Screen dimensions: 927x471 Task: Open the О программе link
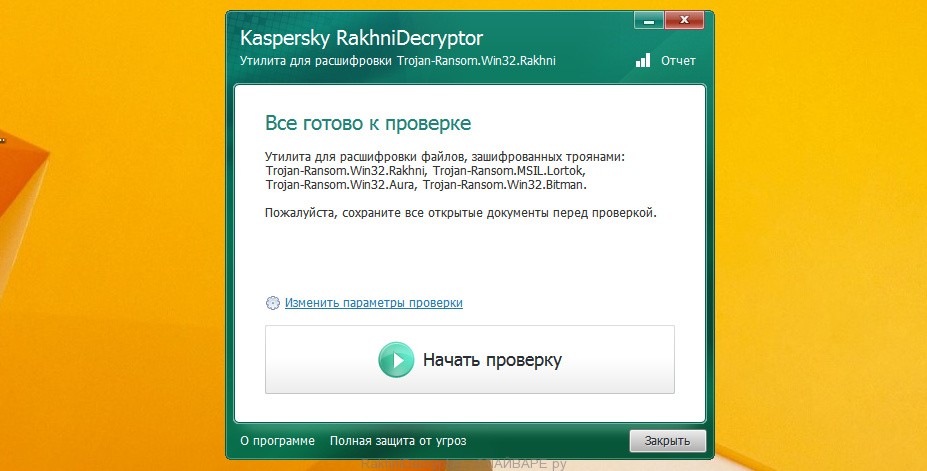click(277, 441)
